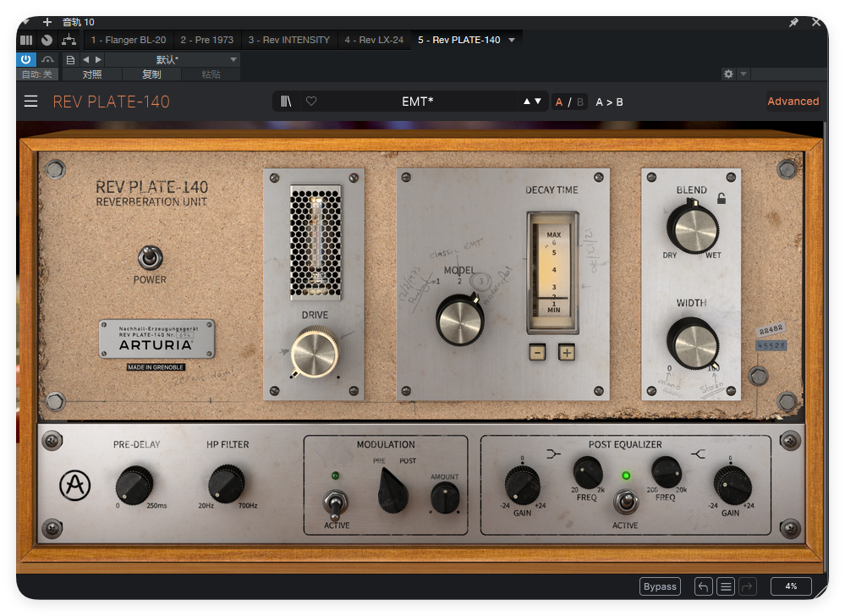Load next host preset with right triangle
Image resolution: width=845 pixels, height=616 pixels.
[x=98, y=59]
